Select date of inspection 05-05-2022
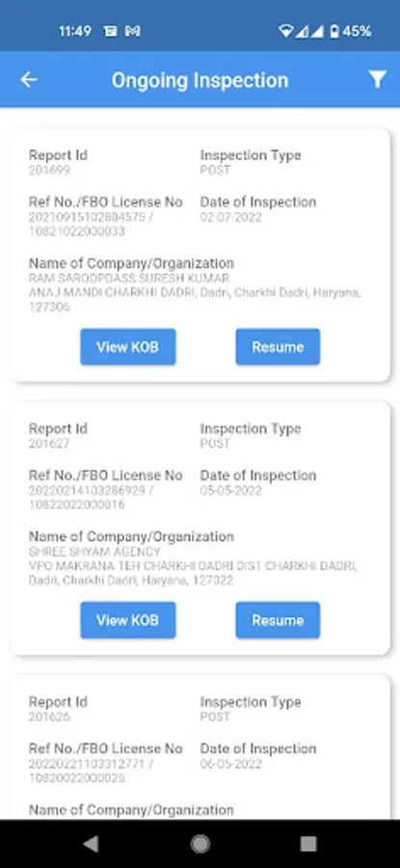The image size is (400, 868). [230, 491]
